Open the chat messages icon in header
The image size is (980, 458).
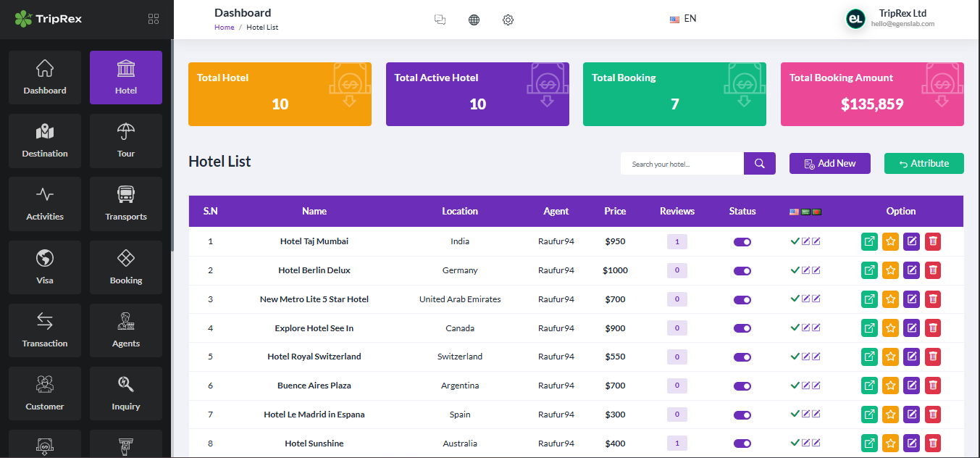tap(440, 20)
